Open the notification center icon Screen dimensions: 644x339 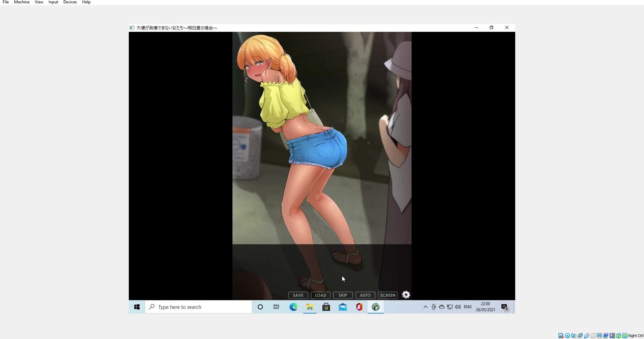tap(505, 307)
